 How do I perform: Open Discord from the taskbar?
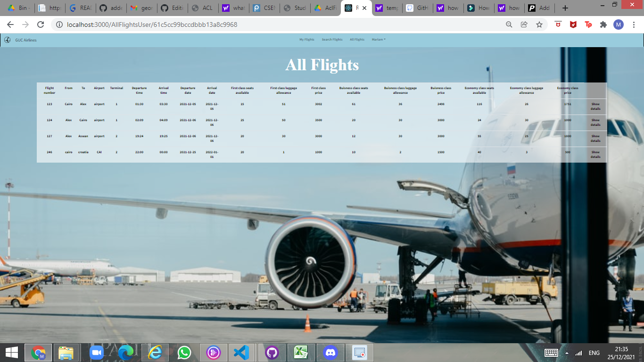[x=330, y=353]
